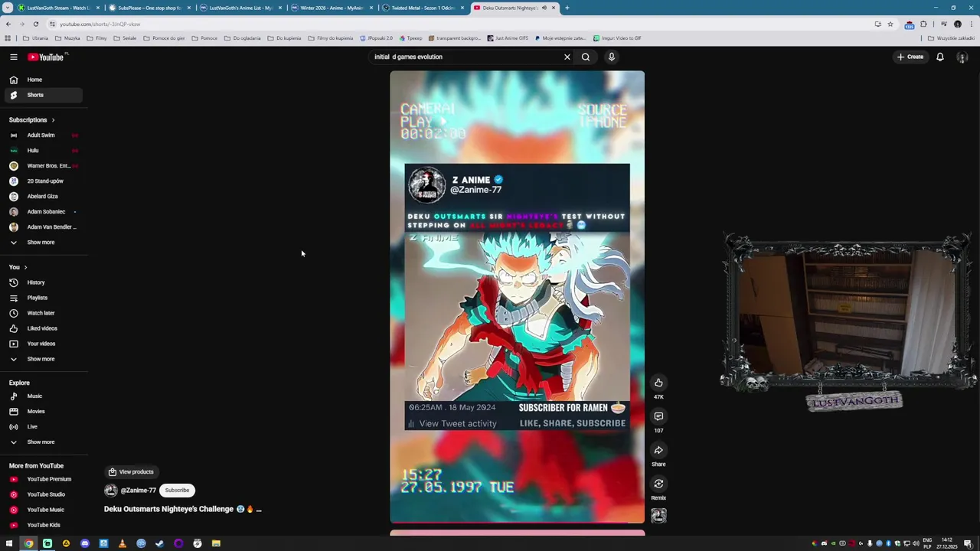Image resolution: width=980 pixels, height=551 pixels.
Task: Start voice search with microphone
Action: click(x=612, y=57)
